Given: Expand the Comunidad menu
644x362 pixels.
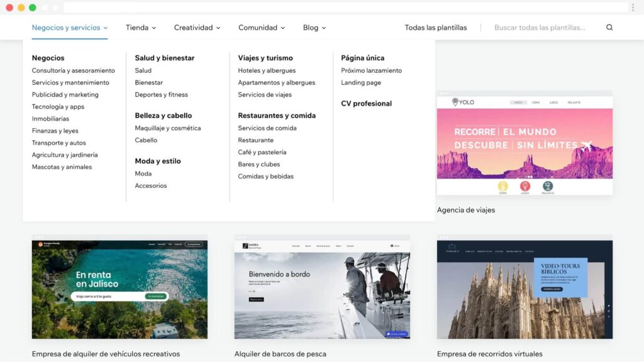Looking at the screenshot, I should click(x=261, y=28).
